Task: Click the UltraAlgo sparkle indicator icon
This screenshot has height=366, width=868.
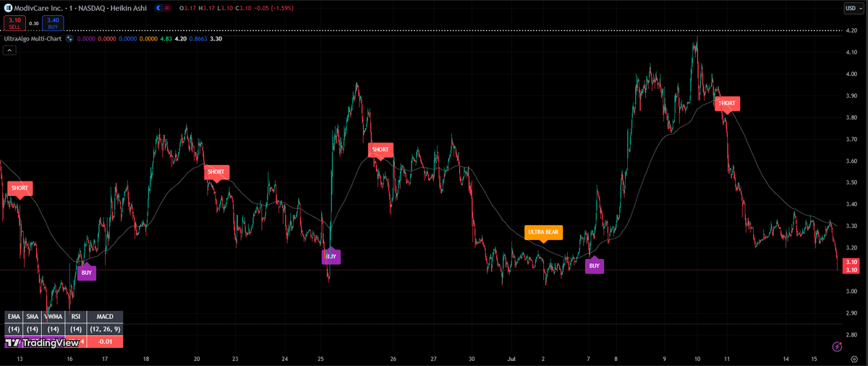Action: (x=69, y=38)
